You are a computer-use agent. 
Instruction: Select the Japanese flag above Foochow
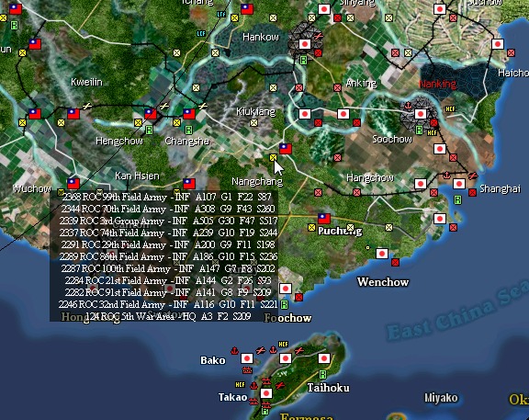(x=286, y=289)
